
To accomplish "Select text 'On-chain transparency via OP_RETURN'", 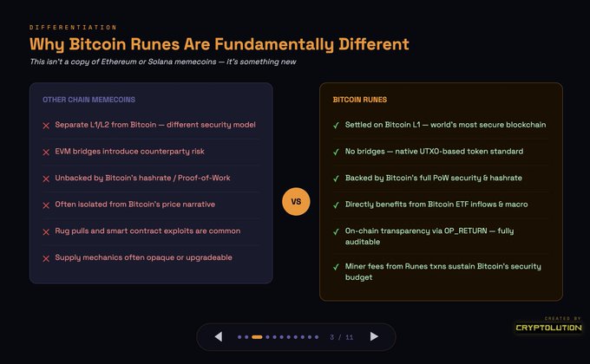I will coord(416,231).
